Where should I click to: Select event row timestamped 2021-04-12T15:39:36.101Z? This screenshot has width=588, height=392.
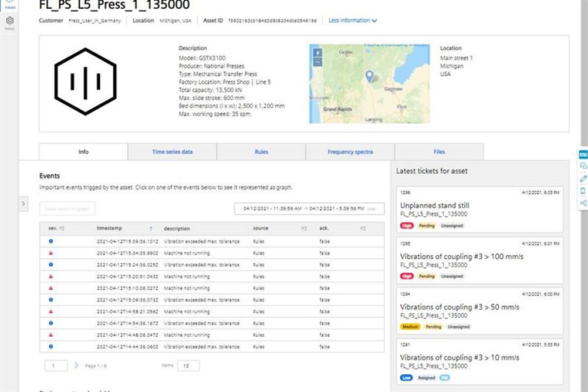212,241
